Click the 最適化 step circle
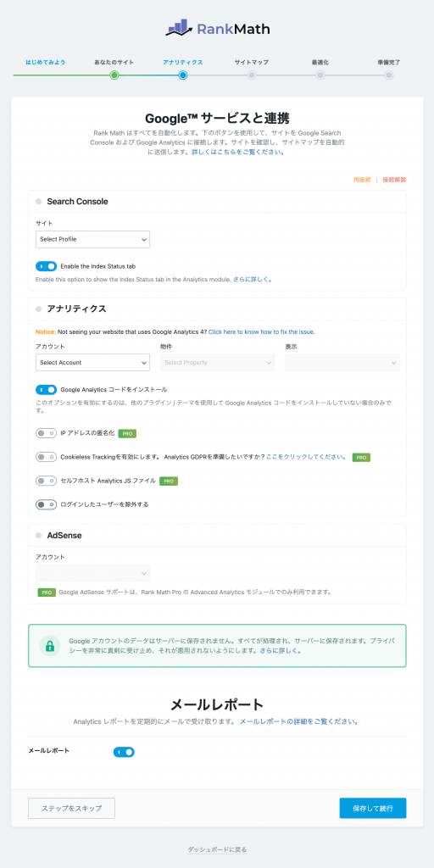Image resolution: width=434 pixels, height=868 pixels. tap(320, 75)
